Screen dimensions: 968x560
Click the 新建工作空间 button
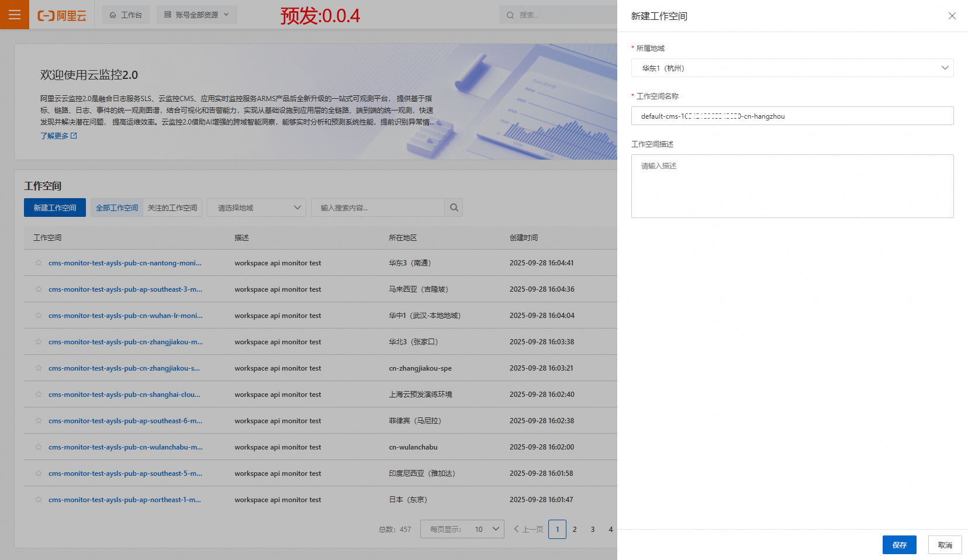point(55,208)
